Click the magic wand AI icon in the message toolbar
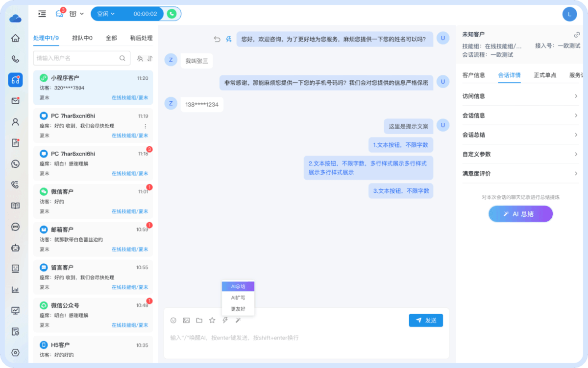Image resolution: width=588 pixels, height=368 pixels. click(238, 321)
